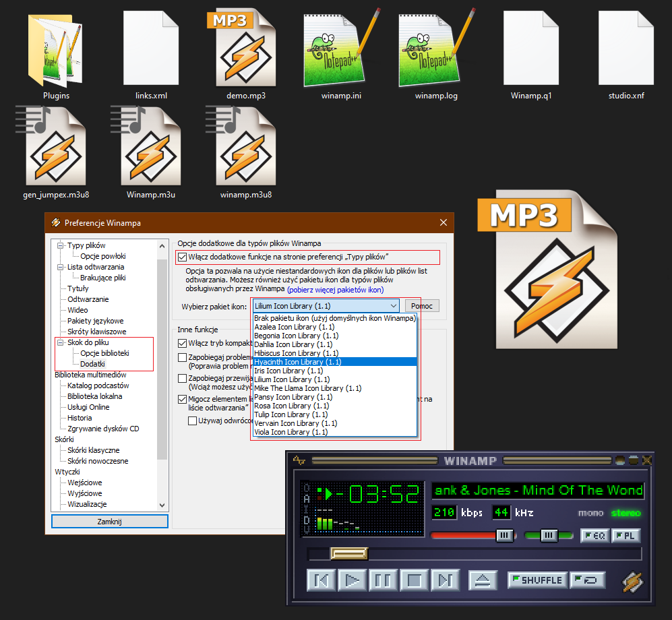Choose Hyacinth Icon Library from list

pos(335,362)
